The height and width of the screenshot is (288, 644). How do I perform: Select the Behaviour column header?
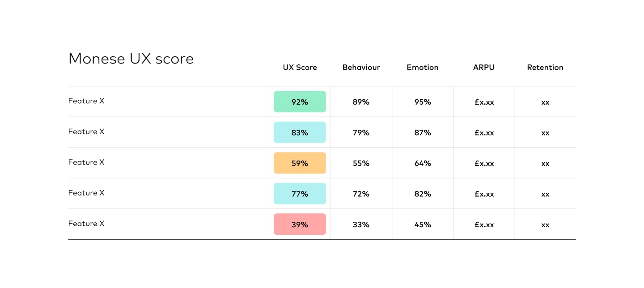(x=361, y=68)
